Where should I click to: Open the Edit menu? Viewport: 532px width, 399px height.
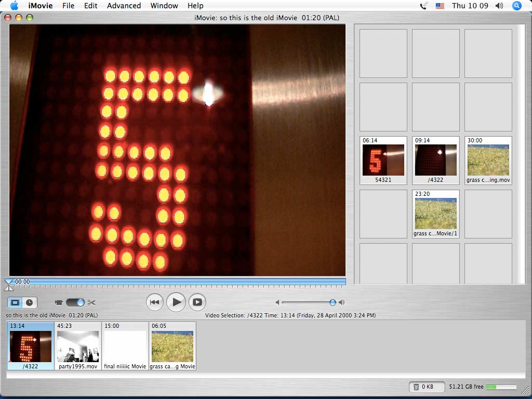tap(90, 6)
